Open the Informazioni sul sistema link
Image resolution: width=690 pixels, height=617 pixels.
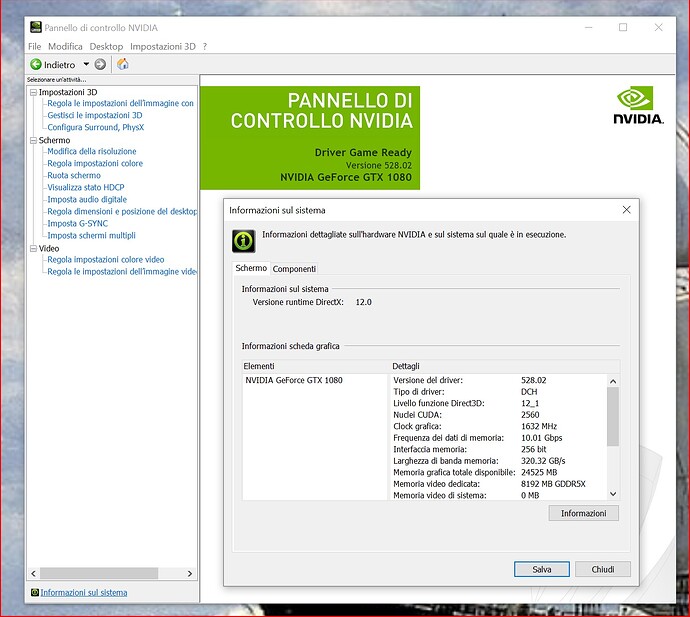pyautogui.click(x=84, y=592)
